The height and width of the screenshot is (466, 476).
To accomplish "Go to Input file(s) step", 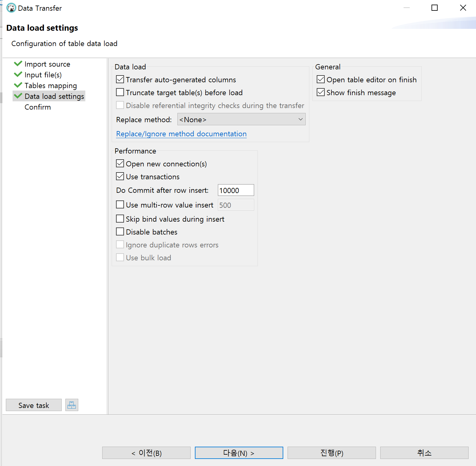I will coord(43,75).
